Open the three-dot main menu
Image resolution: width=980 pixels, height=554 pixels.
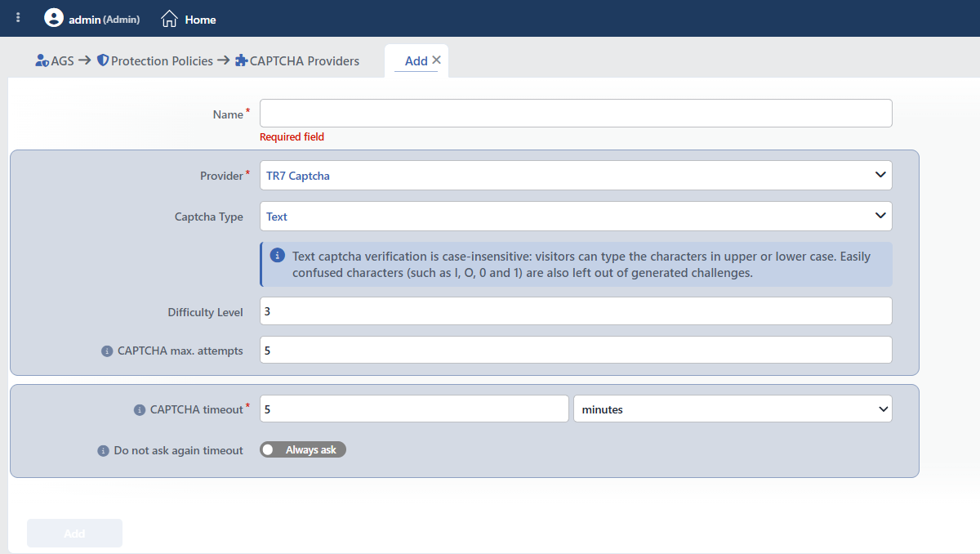click(18, 17)
